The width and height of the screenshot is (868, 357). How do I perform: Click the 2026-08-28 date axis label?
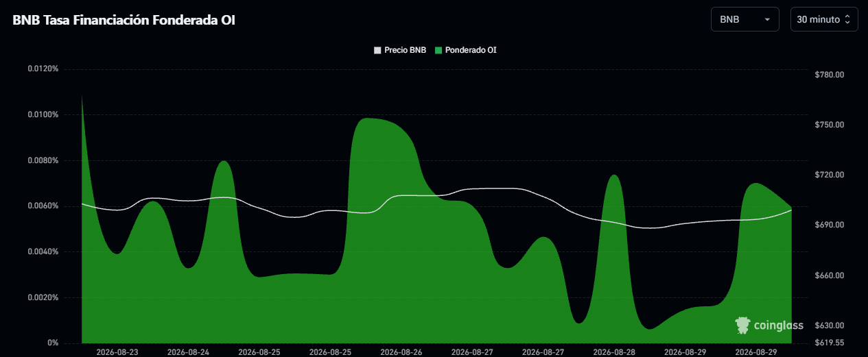(613, 352)
